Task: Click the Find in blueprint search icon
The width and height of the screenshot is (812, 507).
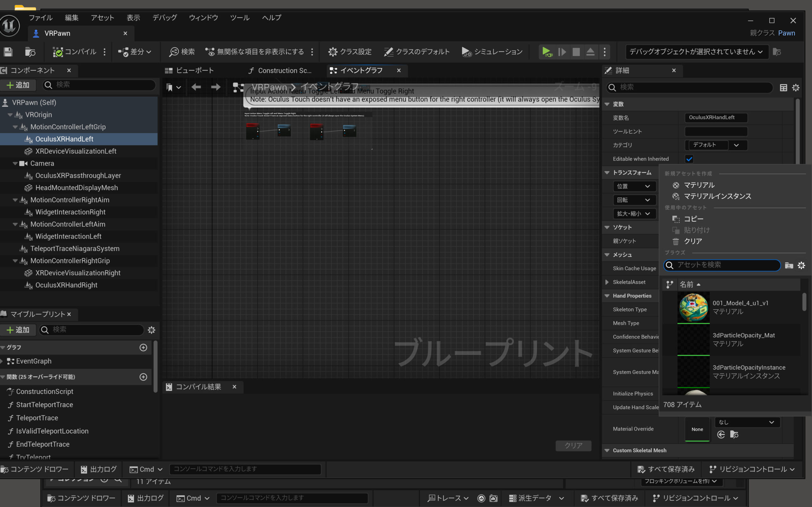Action: point(174,52)
